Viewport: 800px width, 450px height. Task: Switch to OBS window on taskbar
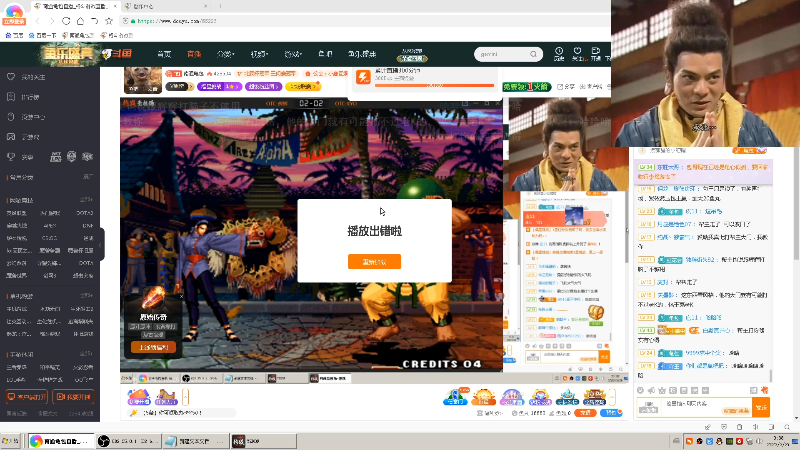pyautogui.click(x=129, y=441)
